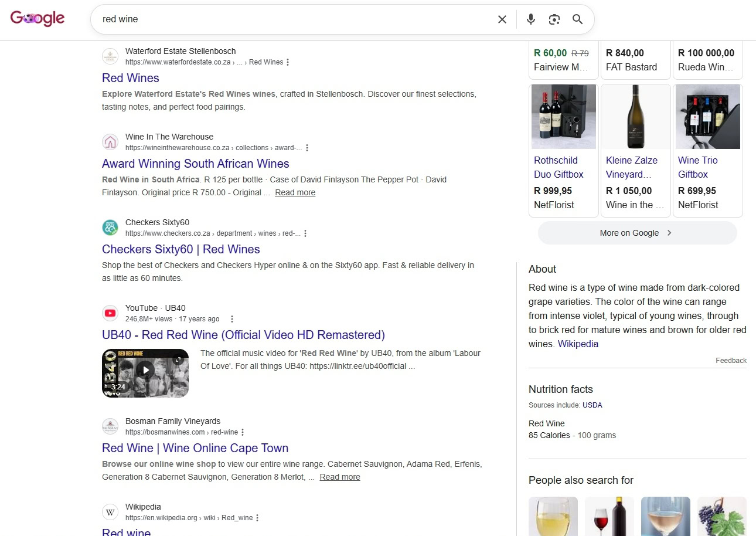Click the YouTube favicon icon
This screenshot has height=536, width=756.
click(x=110, y=313)
